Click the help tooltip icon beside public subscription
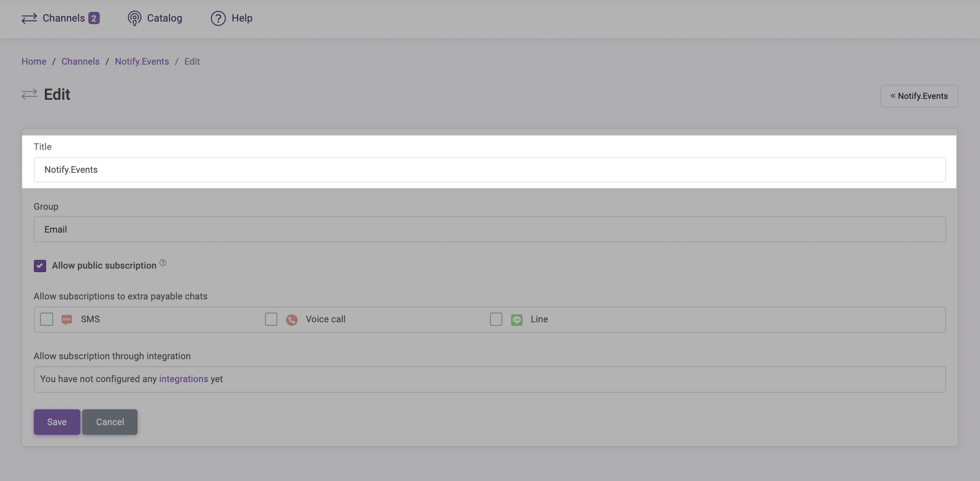Image resolution: width=980 pixels, height=481 pixels. (163, 262)
